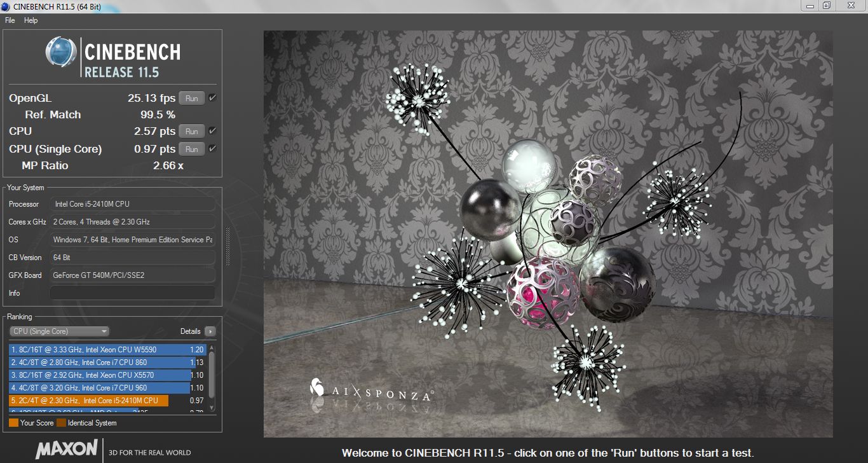Click the Processor field Intel Core i5-2410M

click(x=133, y=204)
